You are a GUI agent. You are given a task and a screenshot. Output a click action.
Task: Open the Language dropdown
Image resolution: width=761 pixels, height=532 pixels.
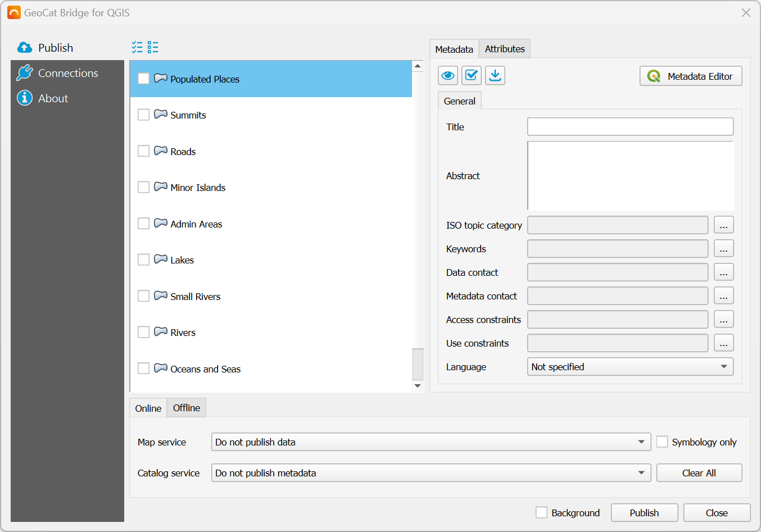click(x=630, y=367)
